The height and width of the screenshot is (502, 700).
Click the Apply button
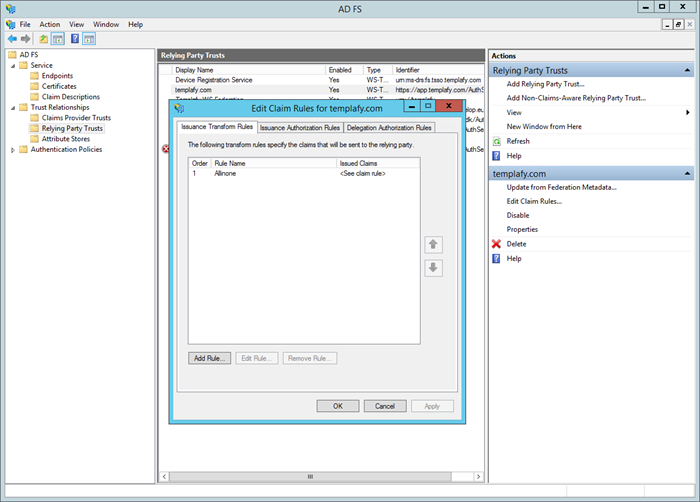tap(432, 406)
